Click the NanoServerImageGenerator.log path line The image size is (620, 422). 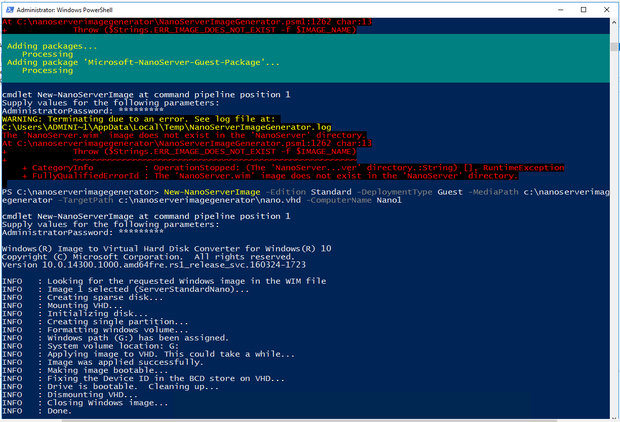[166, 127]
